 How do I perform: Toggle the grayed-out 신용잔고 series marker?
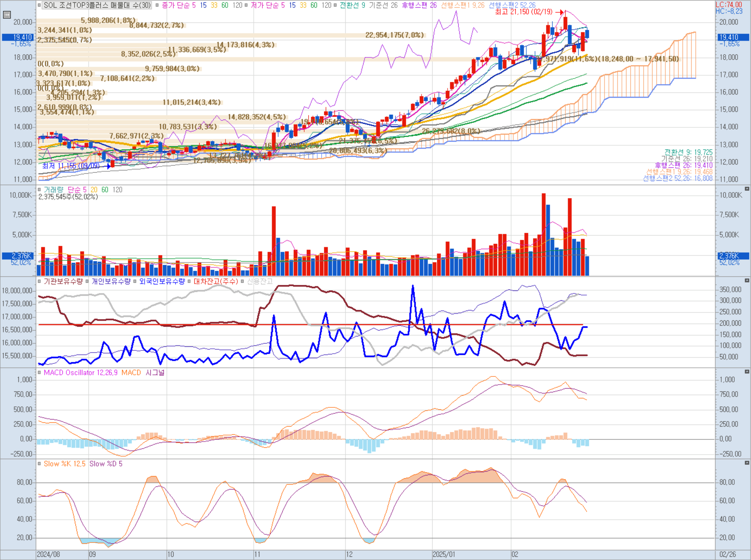(x=243, y=281)
